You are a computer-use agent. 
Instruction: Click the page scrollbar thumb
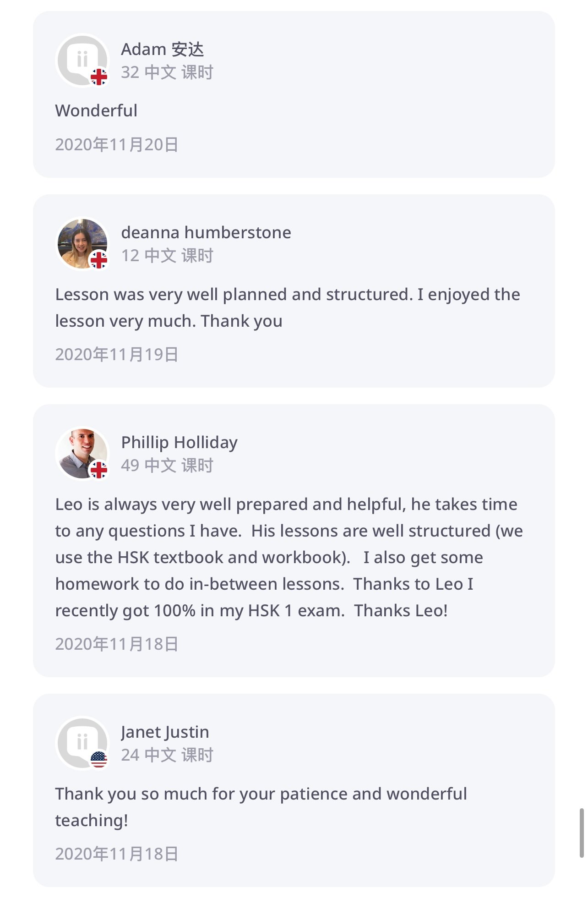click(582, 832)
